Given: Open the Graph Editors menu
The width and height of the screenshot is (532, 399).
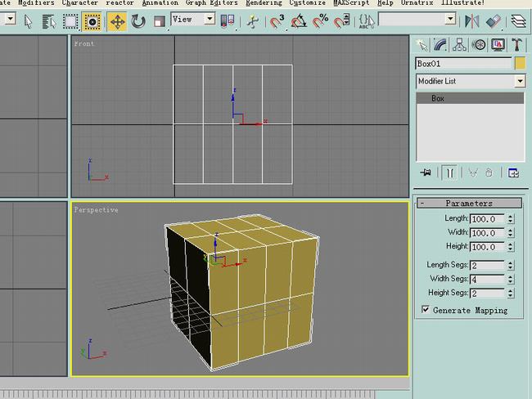Looking at the screenshot, I should click(x=212, y=3).
